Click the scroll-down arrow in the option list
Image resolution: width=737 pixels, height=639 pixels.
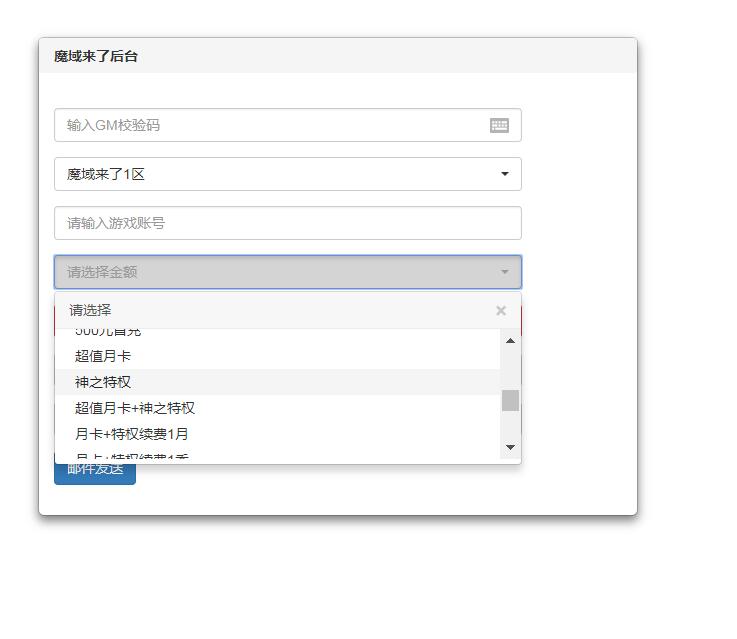point(510,447)
